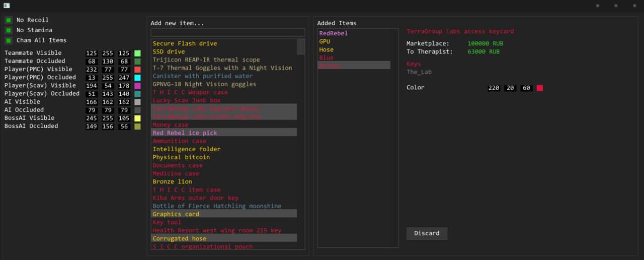
Task: Click Teammate Visible red value 125 field
Action: pyautogui.click(x=92, y=53)
